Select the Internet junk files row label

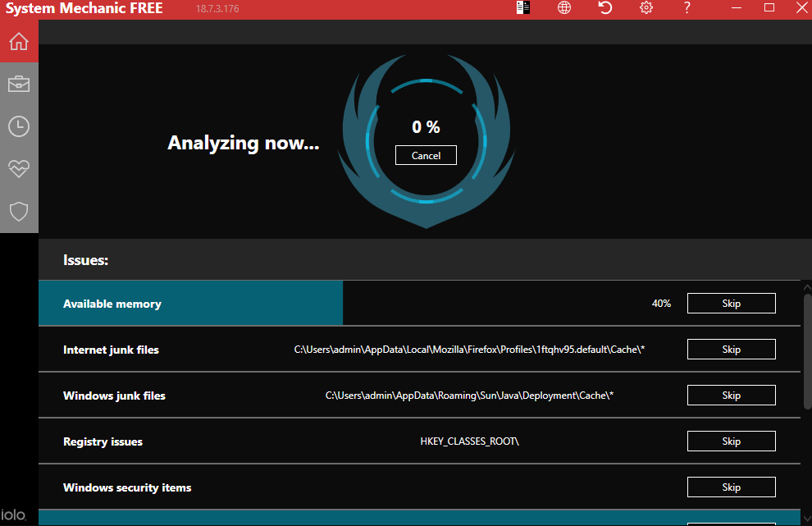tap(111, 350)
